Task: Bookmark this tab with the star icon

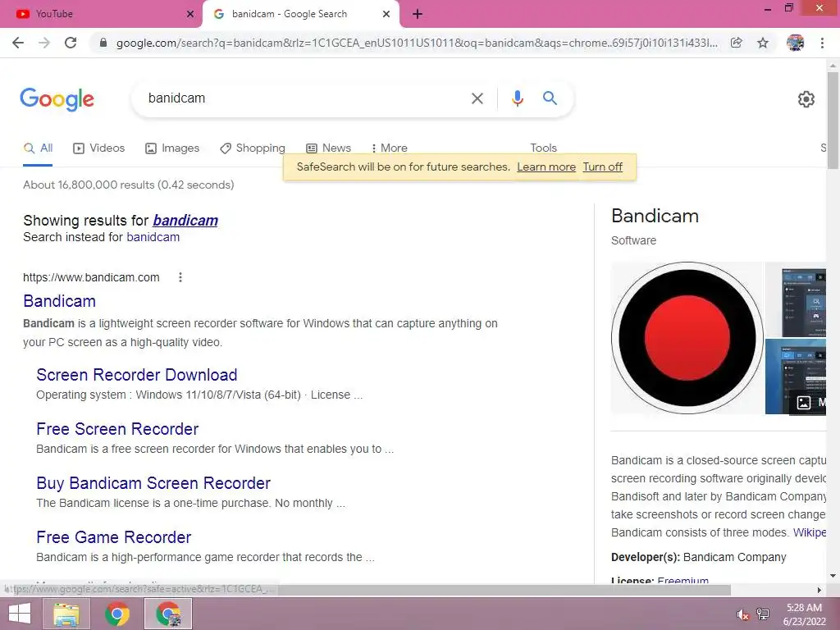Action: (x=763, y=43)
